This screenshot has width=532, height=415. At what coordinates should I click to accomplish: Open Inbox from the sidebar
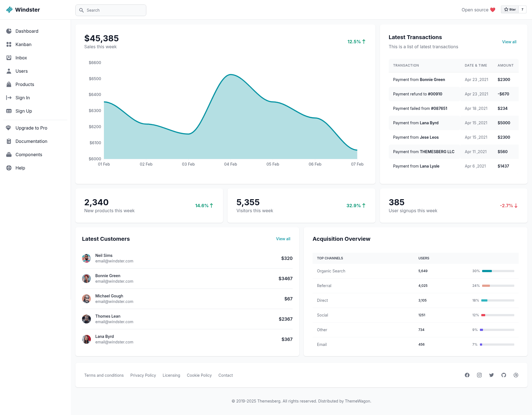(x=35, y=58)
